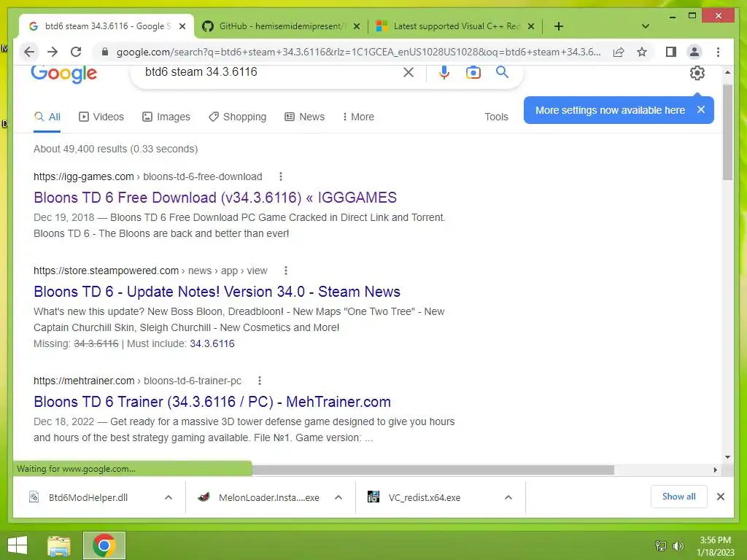Open the taskbar volume icon
This screenshot has height=560, width=747.
pyautogui.click(x=678, y=545)
